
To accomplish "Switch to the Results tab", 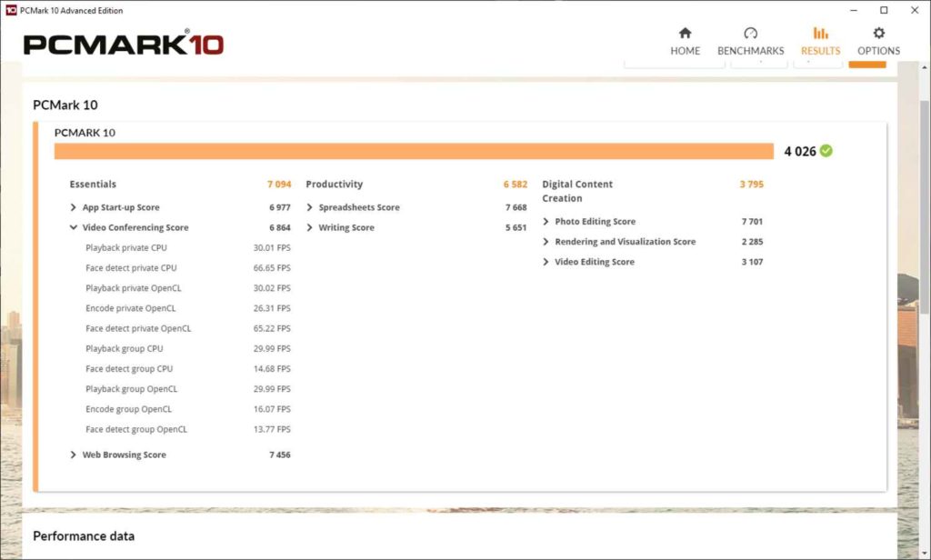I will click(820, 42).
